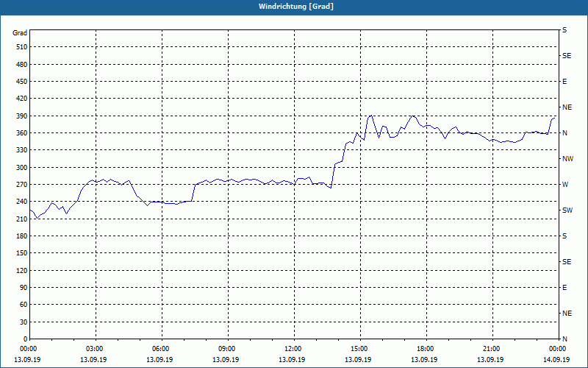Click the NW compass direction label
Image resolution: width=588 pixels, height=368 pixels.
(x=567, y=159)
